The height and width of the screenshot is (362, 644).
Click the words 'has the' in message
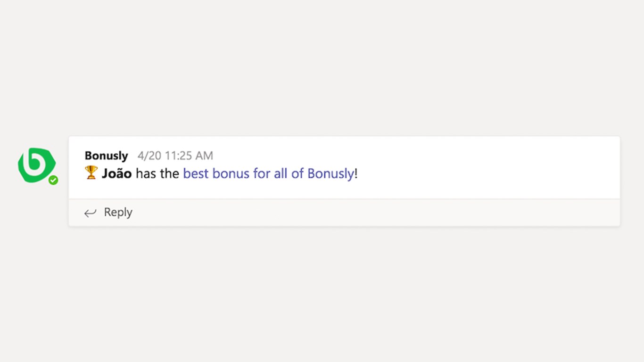pyautogui.click(x=157, y=173)
